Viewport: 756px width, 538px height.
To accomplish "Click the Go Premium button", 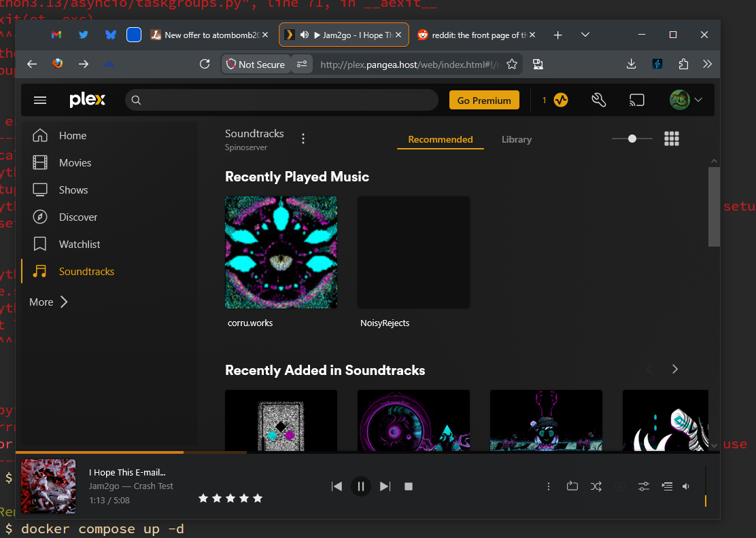I will point(484,100).
